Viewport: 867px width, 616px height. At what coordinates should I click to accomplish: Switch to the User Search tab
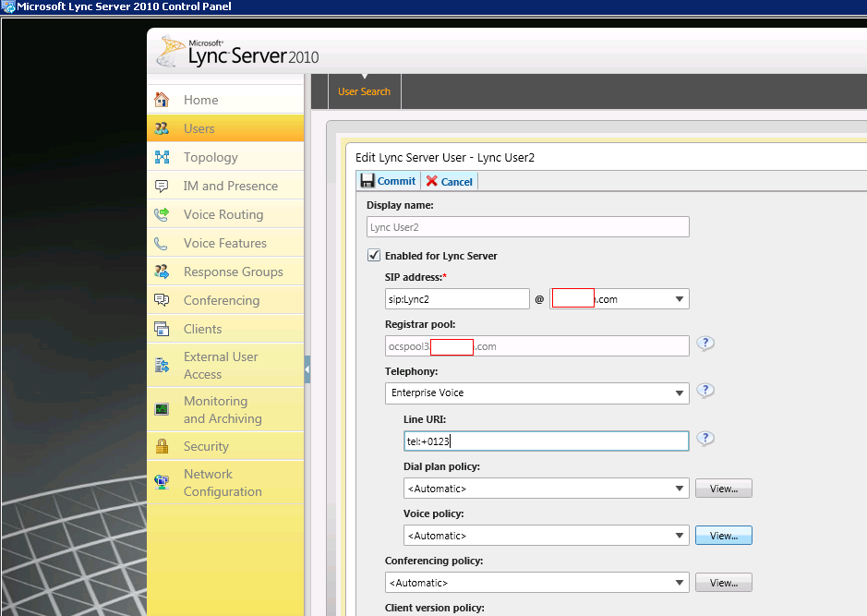tap(364, 91)
